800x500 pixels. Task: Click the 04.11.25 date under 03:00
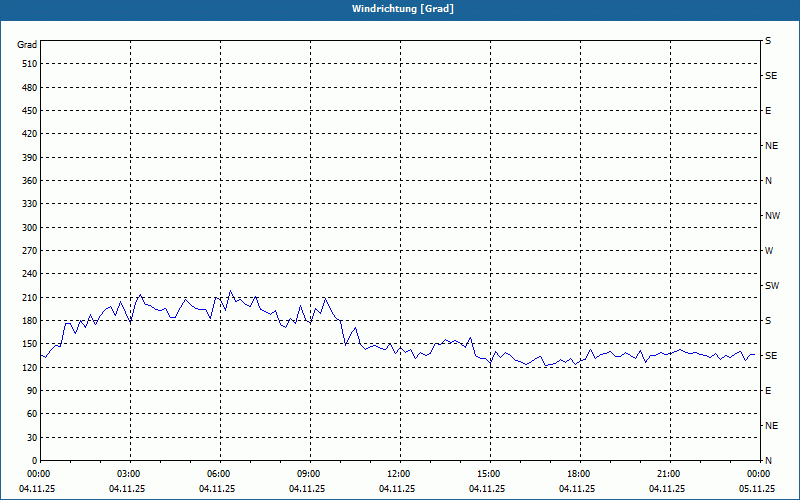[127, 489]
